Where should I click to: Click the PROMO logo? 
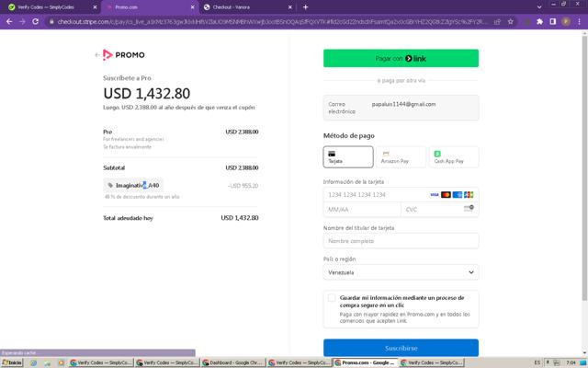124,55
